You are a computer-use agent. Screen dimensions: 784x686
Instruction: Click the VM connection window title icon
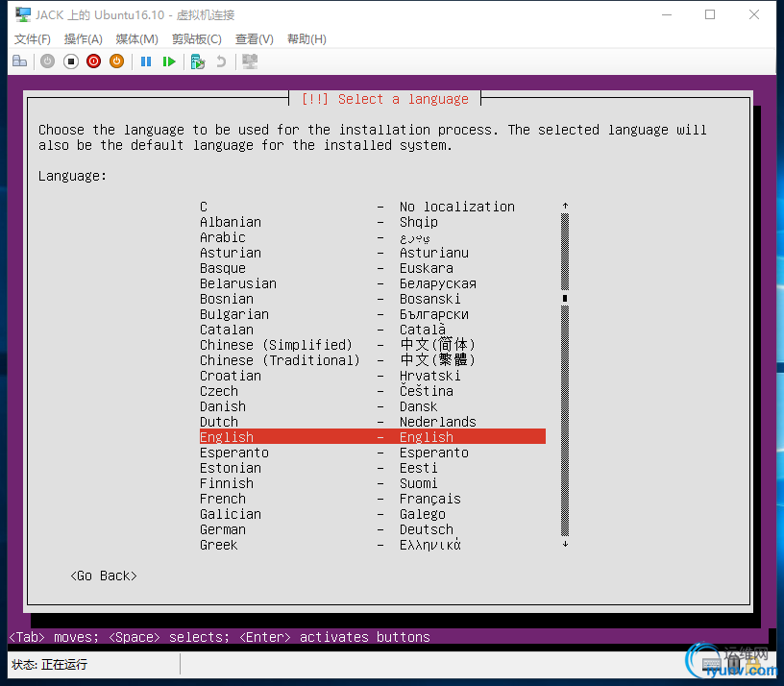[22, 15]
